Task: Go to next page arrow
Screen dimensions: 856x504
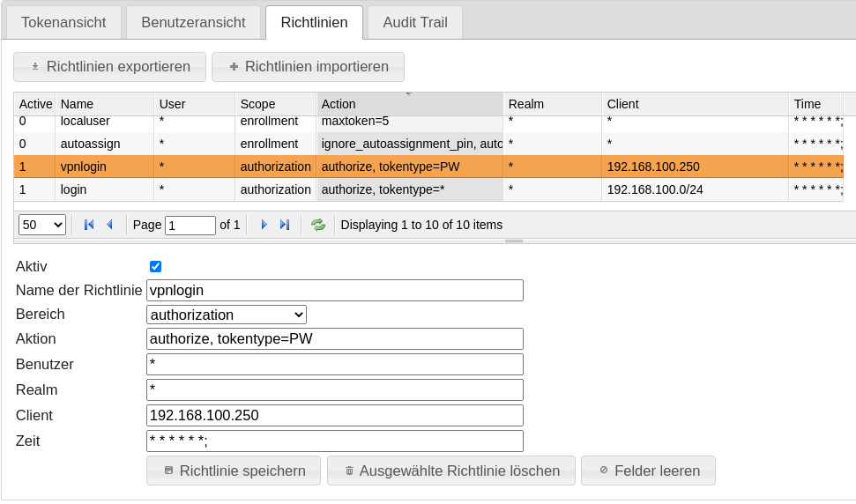Action: [264, 225]
